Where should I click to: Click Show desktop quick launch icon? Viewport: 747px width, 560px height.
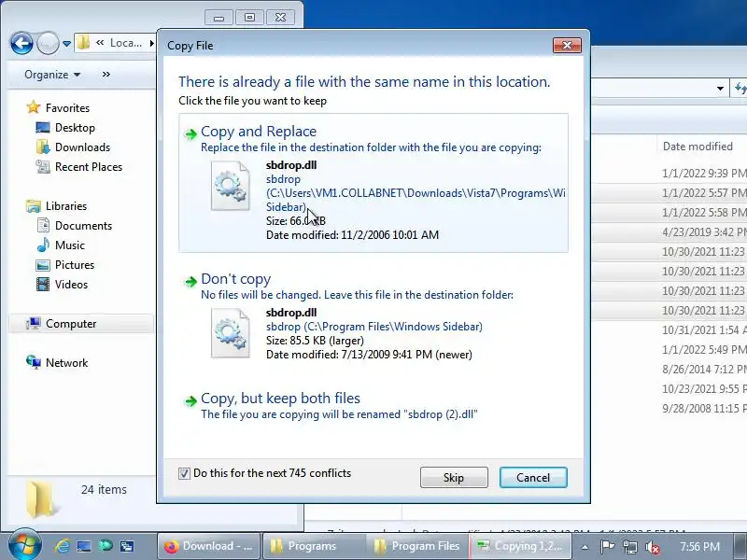click(x=84, y=546)
